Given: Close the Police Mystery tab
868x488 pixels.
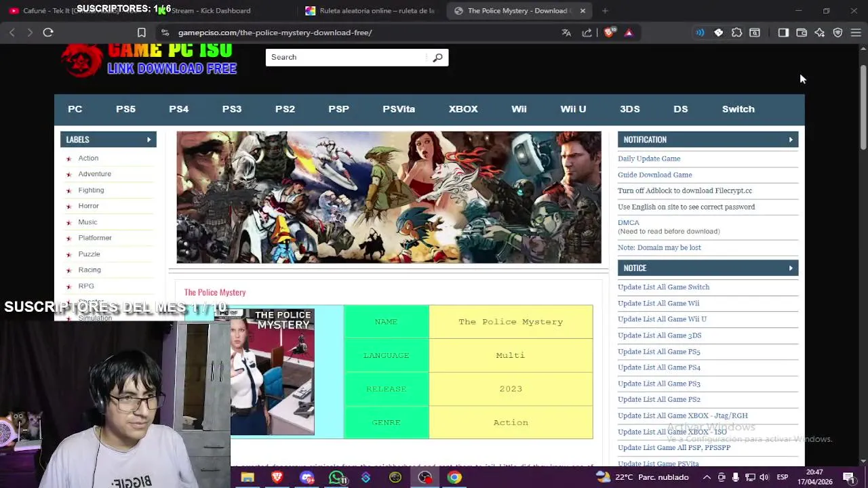Looking at the screenshot, I should click(x=583, y=11).
